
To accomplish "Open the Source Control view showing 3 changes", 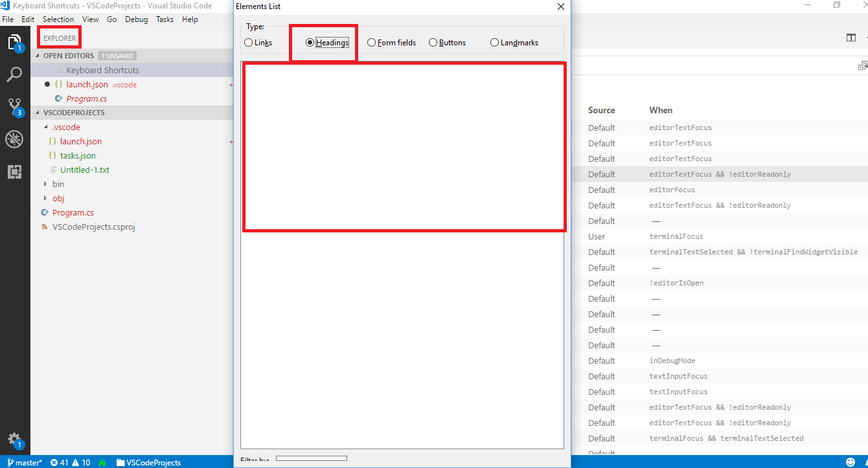I will coord(14,106).
